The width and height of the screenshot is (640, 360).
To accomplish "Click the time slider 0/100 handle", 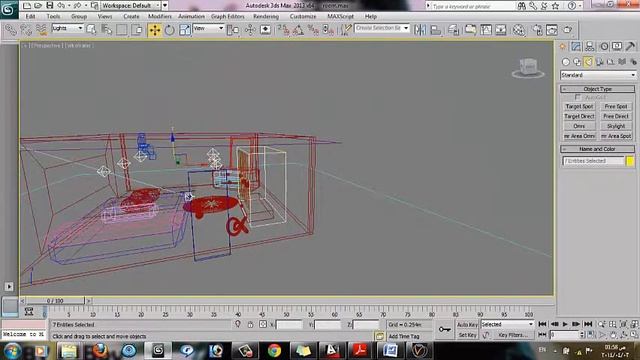I will pyautogui.click(x=55, y=301).
